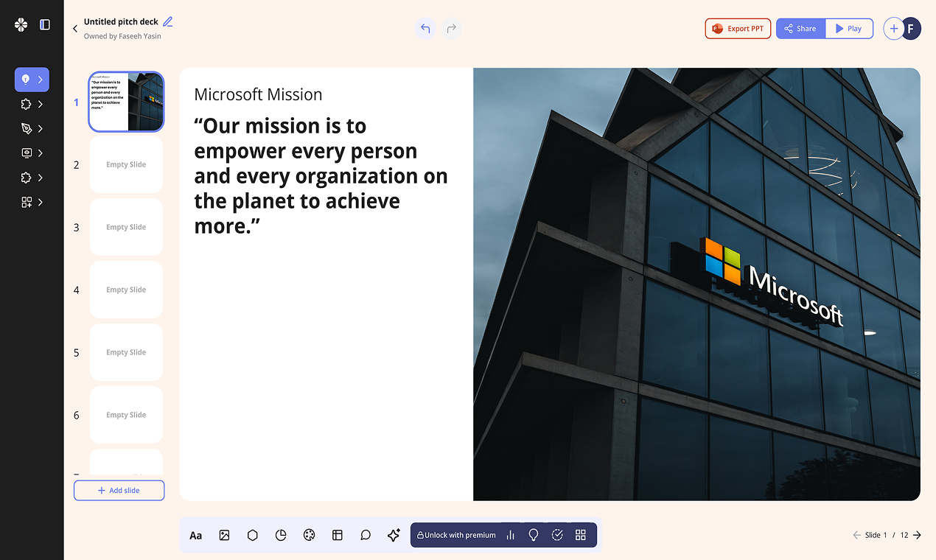
Task: Go to the next slide arrow
Action: coord(917,535)
